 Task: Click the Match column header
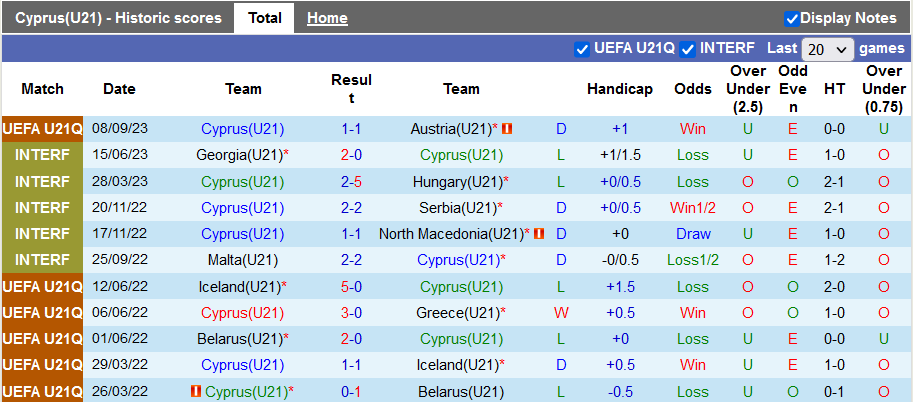(43, 89)
